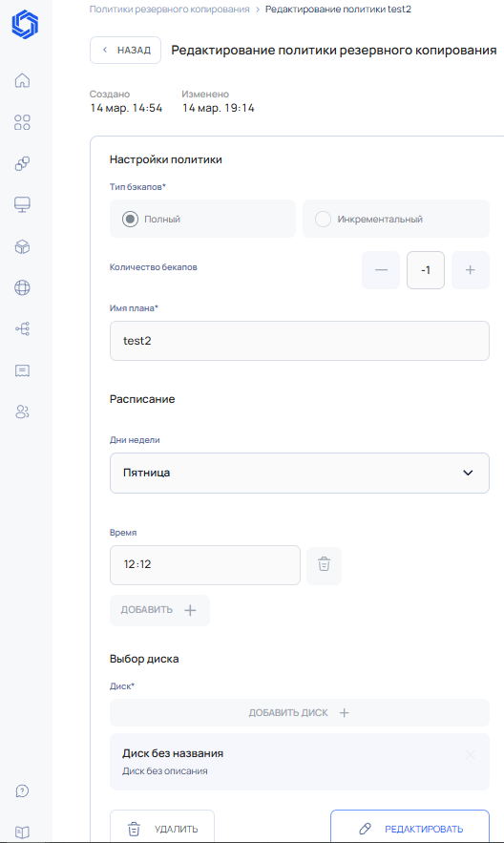
Task: Go back with the НАЗАД button
Action: click(126, 50)
